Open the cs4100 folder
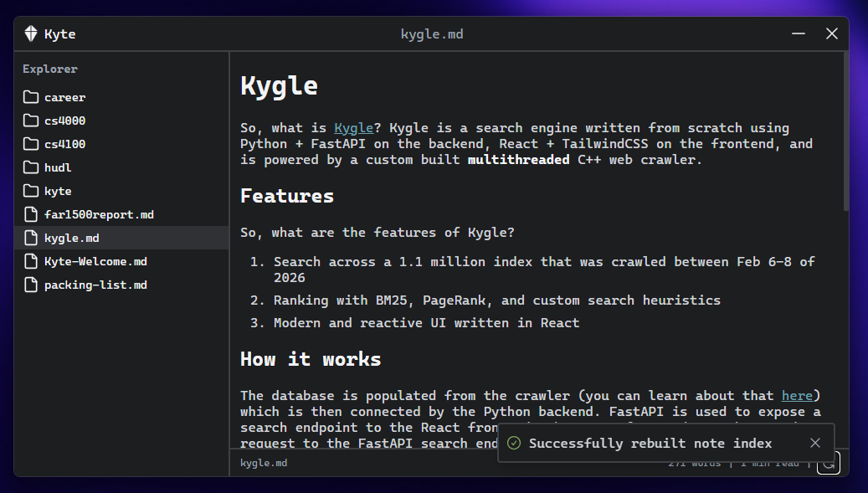The width and height of the screenshot is (868, 493). 121,145
